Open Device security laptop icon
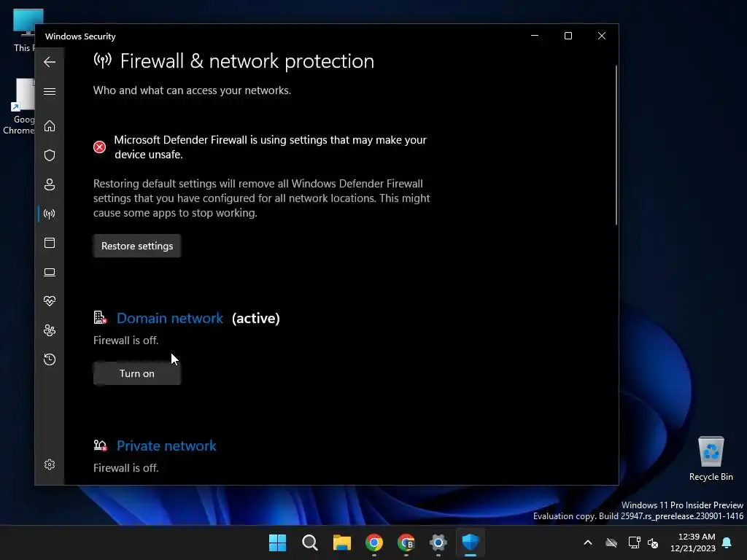747x560 pixels. pyautogui.click(x=50, y=272)
